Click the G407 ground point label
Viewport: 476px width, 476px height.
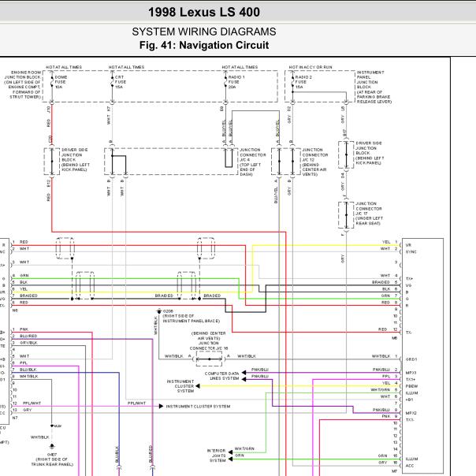tap(52, 455)
